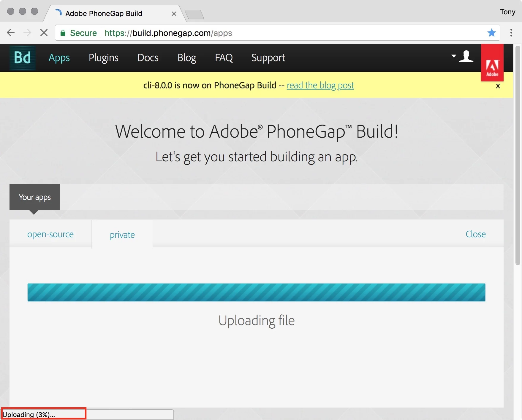Open the Plugins navigation item
522x420 pixels.
(x=104, y=58)
